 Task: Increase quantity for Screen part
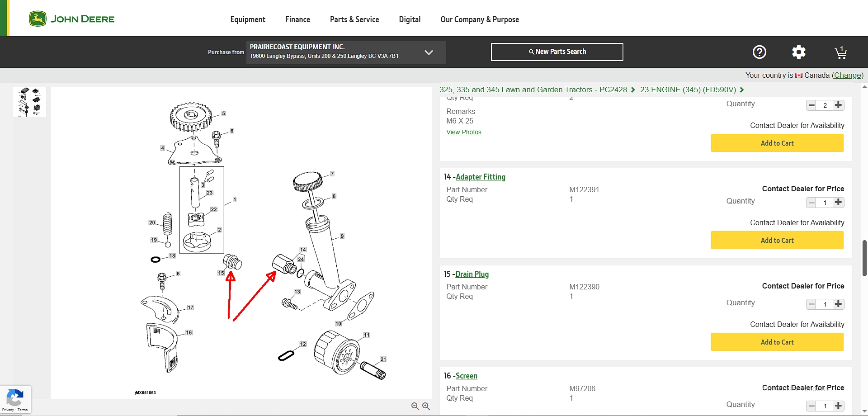[839, 406]
